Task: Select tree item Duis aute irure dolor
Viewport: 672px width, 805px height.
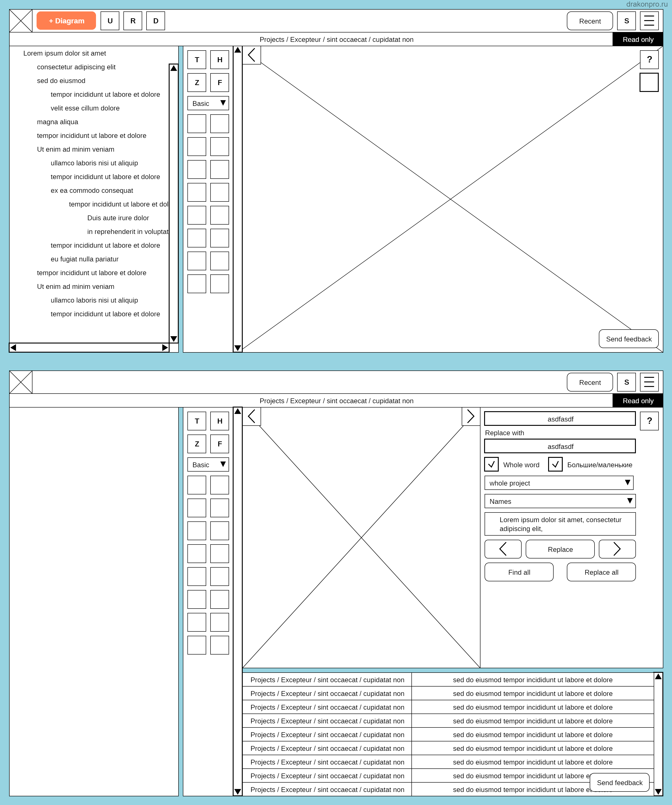Action: tap(118, 218)
